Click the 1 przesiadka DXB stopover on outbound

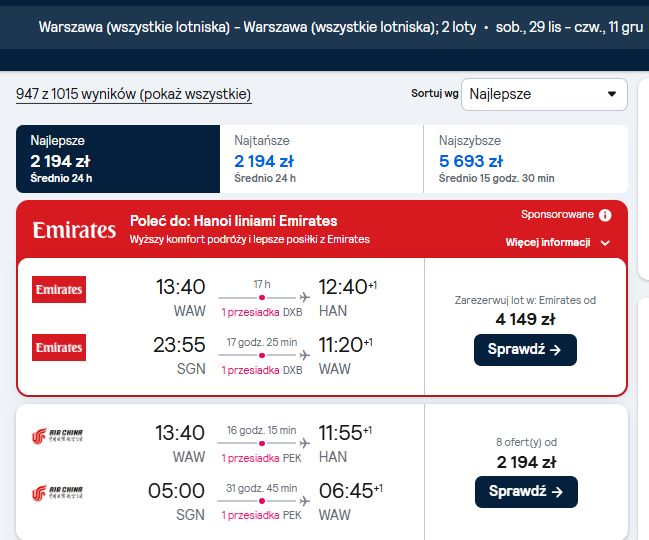[262, 312]
